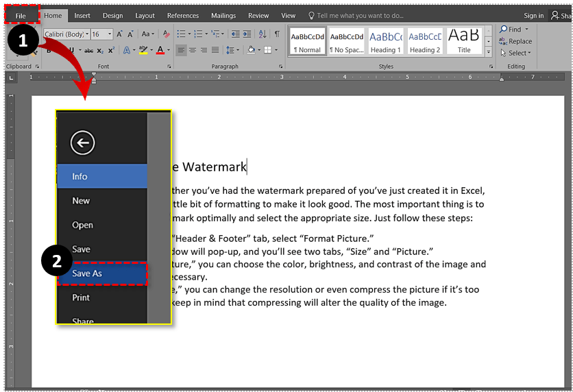Toggle Justify paragraph alignment

[x=215, y=50]
